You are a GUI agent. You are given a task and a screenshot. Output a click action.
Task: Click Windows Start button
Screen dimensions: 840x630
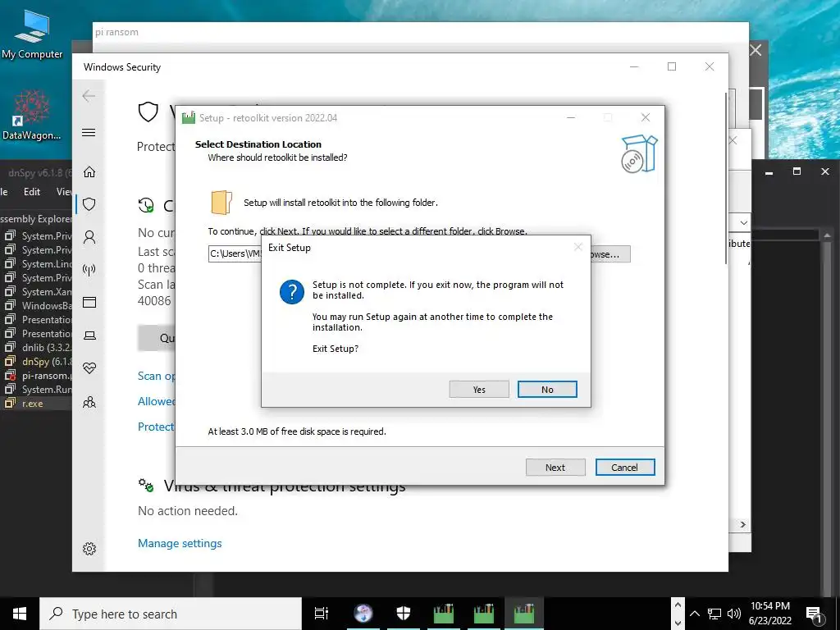point(20,614)
